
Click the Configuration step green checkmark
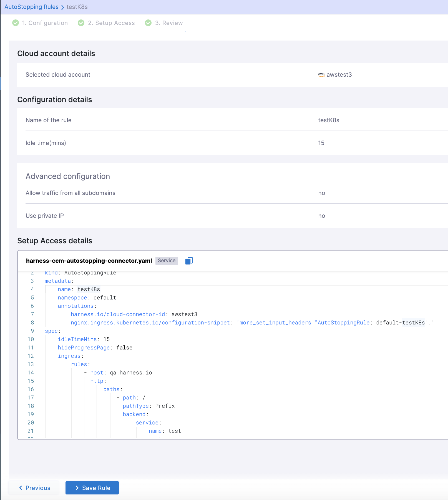pyautogui.click(x=16, y=23)
